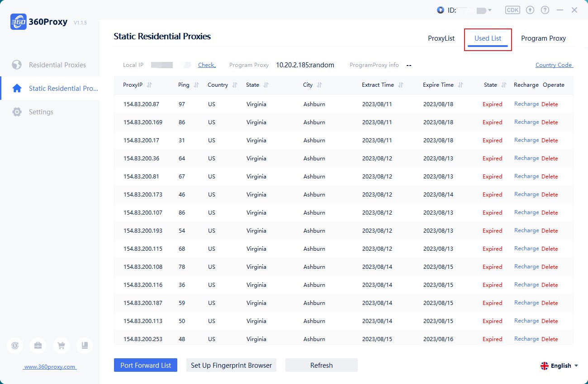The width and height of the screenshot is (588, 384).
Task: Click the CDK redeem icon
Action: (x=512, y=10)
